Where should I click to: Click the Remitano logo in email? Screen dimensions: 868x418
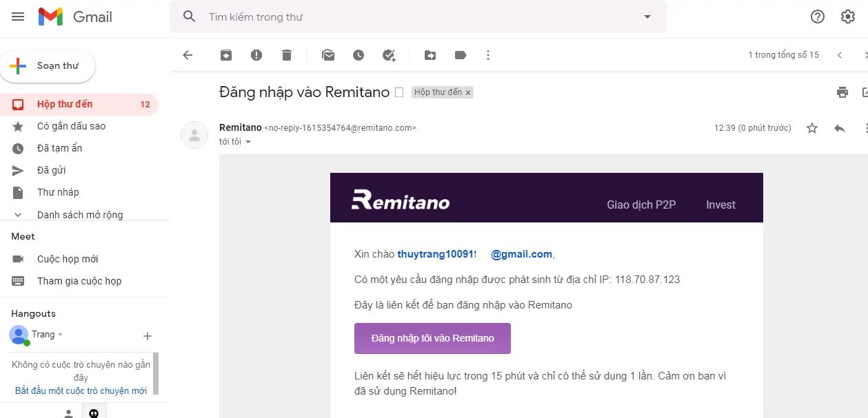[401, 200]
